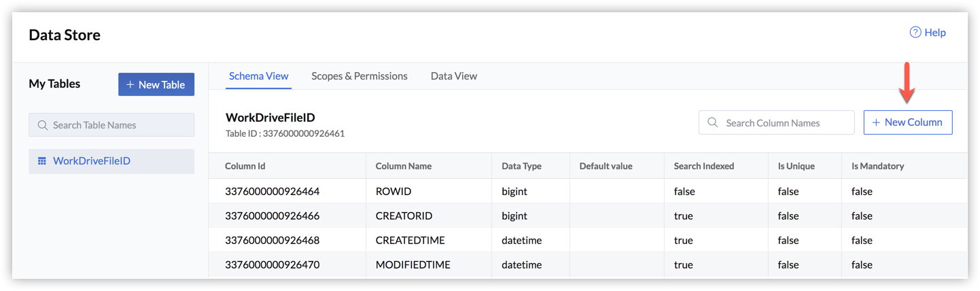This screenshot has height=291, width=980.
Task: Click the table grid icon beside WorkDriveFileID
Action: (x=42, y=161)
